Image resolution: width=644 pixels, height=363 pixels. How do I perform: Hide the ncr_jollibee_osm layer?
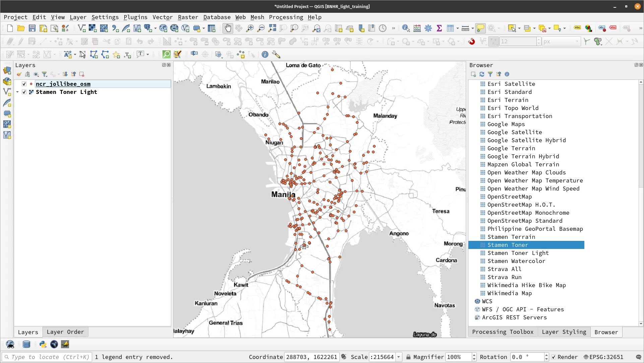coord(24,84)
